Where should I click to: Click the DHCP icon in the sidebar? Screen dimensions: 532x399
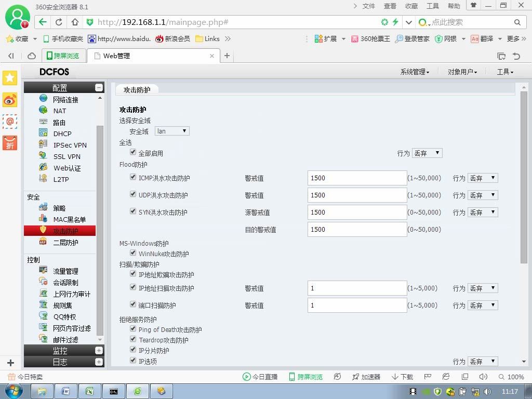[x=43, y=132]
